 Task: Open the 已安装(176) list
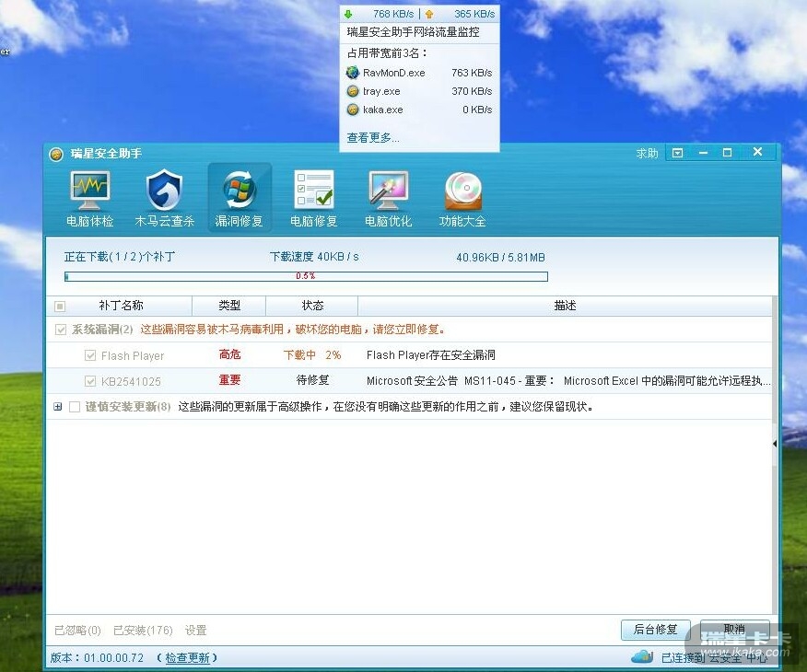(x=143, y=630)
